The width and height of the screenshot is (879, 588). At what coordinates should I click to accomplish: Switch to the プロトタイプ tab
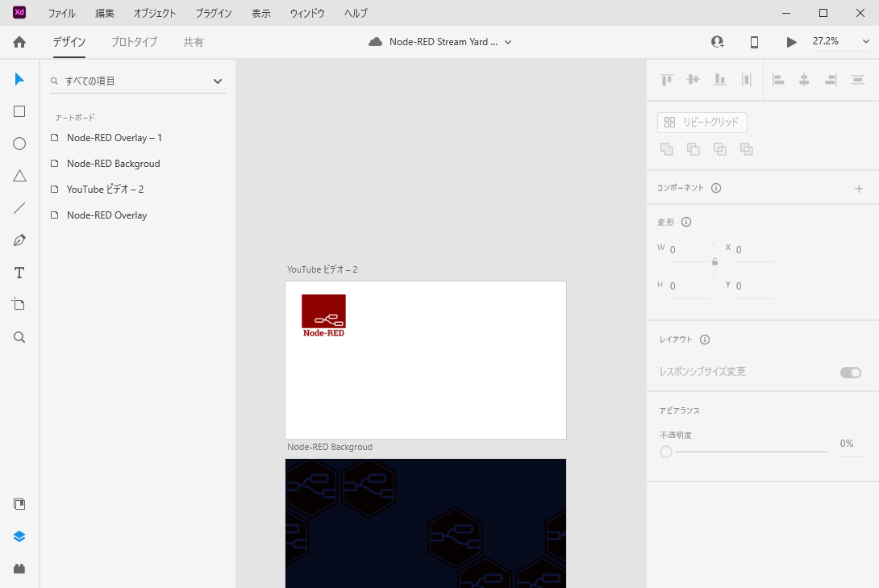134,42
